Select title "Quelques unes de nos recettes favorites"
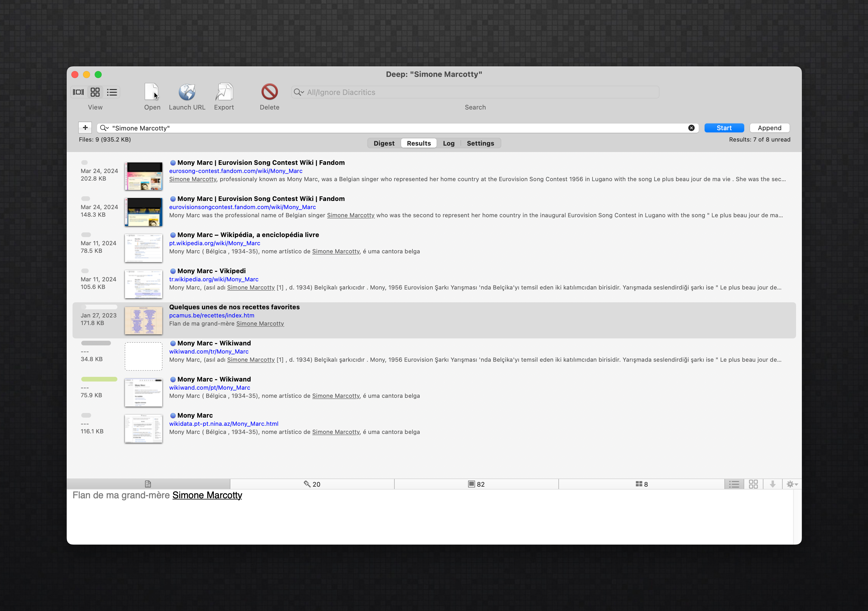This screenshot has height=611, width=868. pyautogui.click(x=234, y=307)
